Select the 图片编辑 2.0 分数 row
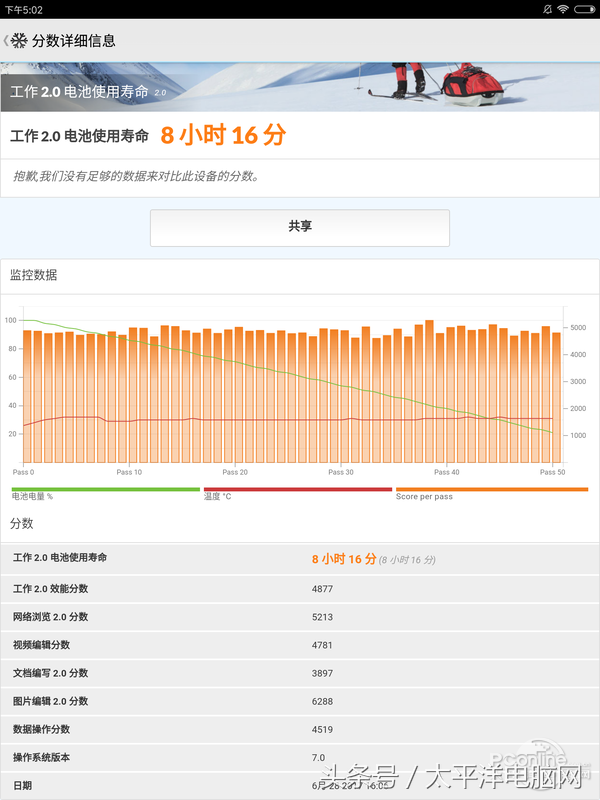Viewport: 600px width, 800px height. pos(299,701)
